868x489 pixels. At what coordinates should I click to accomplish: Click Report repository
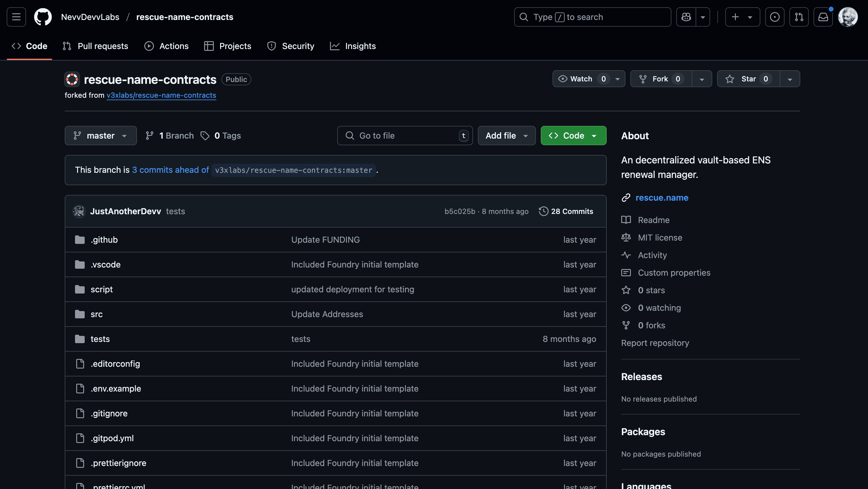(x=655, y=343)
